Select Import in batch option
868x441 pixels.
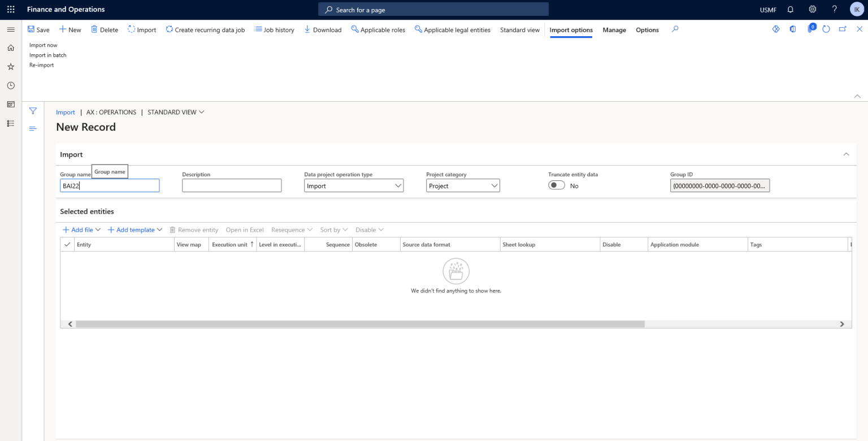47,55
